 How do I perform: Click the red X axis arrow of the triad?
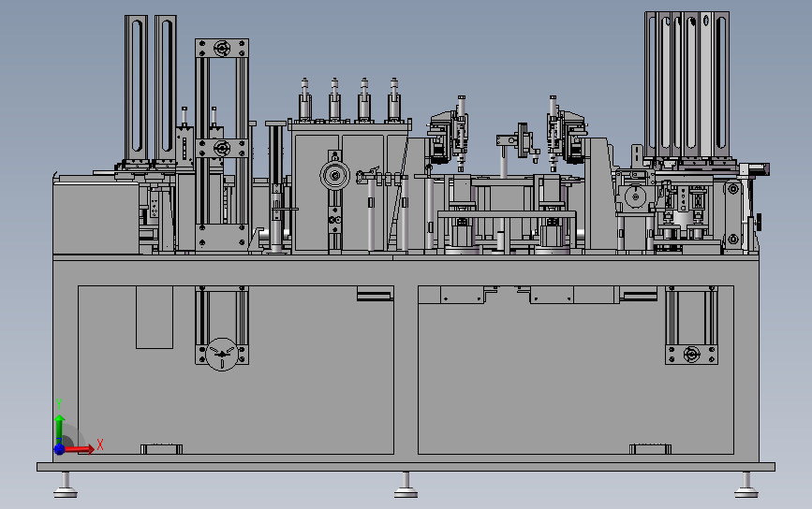(x=81, y=449)
